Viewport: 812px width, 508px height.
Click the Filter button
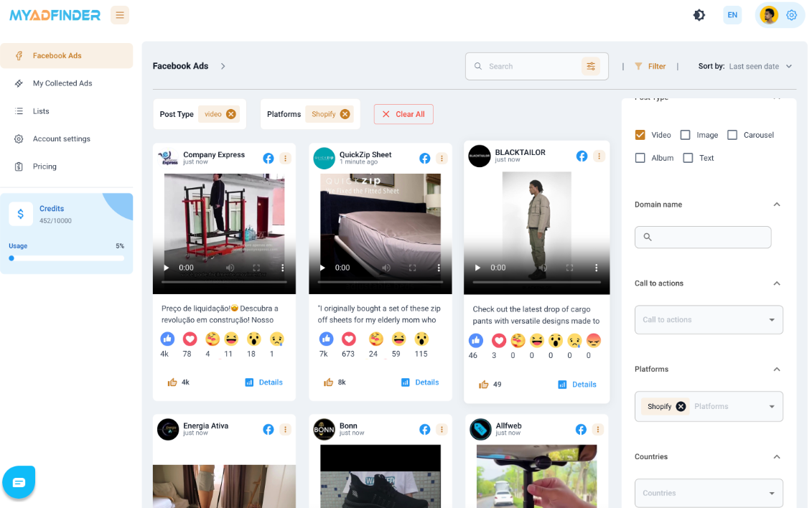(650, 66)
